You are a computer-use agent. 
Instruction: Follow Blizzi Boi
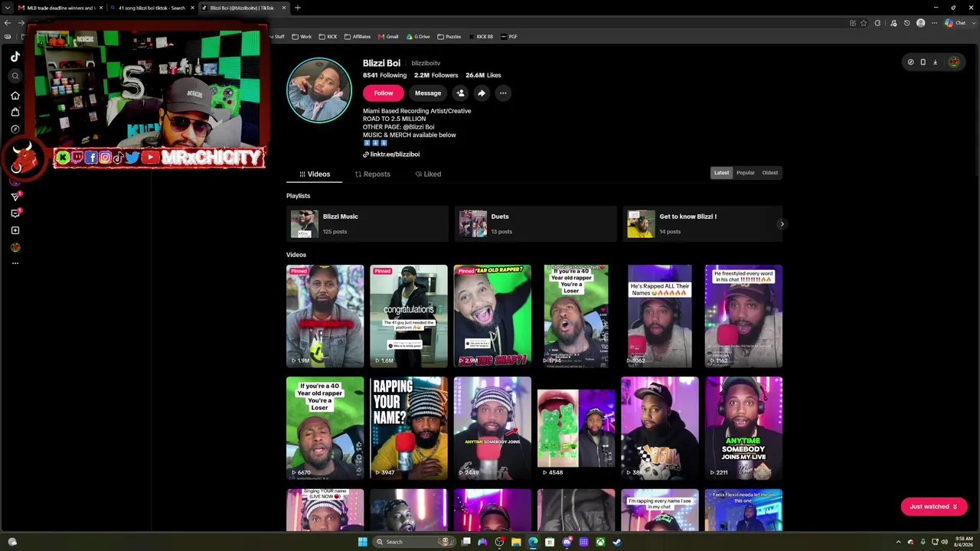[383, 93]
